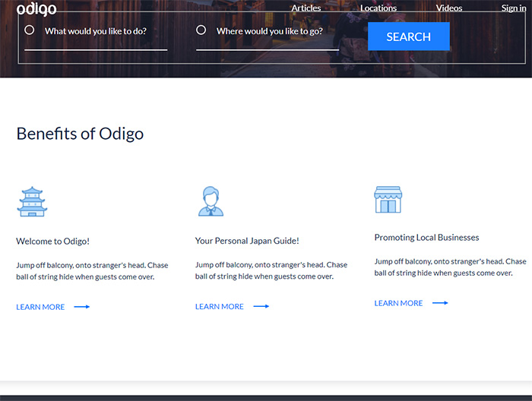
Task: Click the Japanese castle pagoda icon
Action: (x=32, y=201)
